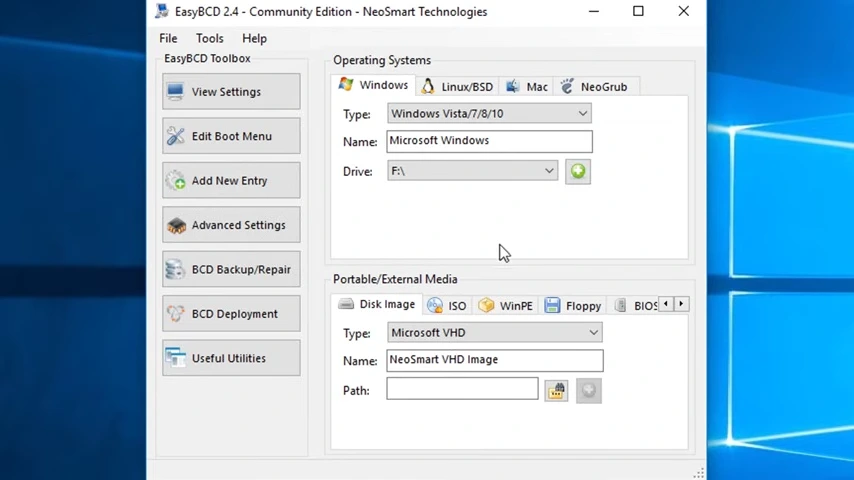Click the recycle icon beside BCD Deployment
The height and width of the screenshot is (480, 854).
tap(175, 314)
